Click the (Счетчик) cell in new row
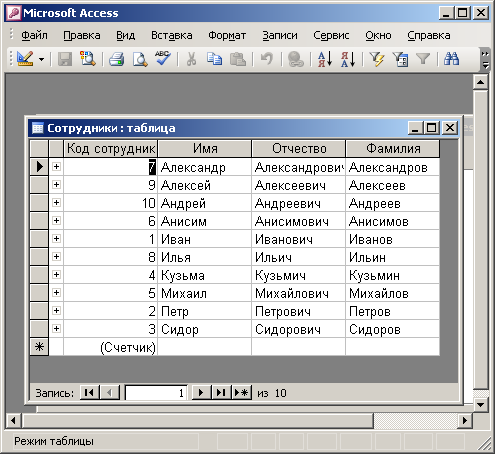Viewport: 495px width, 454px height. [x=110, y=347]
